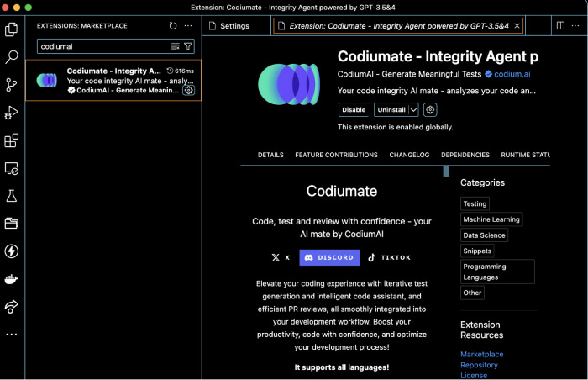This screenshot has width=588, height=380.
Task: Open codium.ai publisher link
Action: coord(512,74)
